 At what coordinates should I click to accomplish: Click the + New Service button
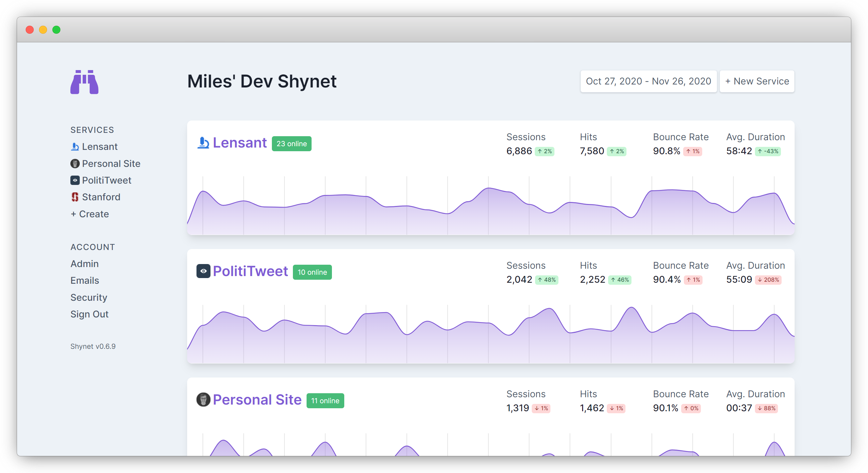tap(757, 81)
